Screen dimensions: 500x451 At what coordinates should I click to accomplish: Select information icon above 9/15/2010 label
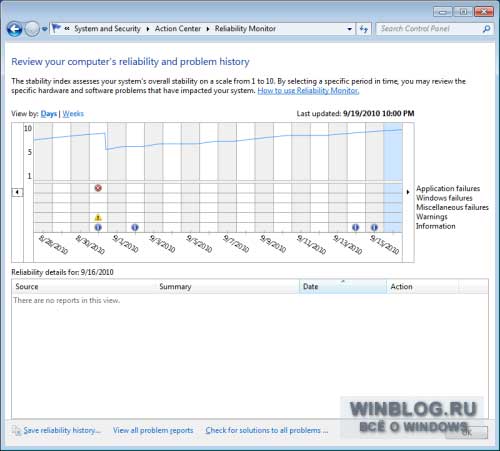[x=374, y=227]
